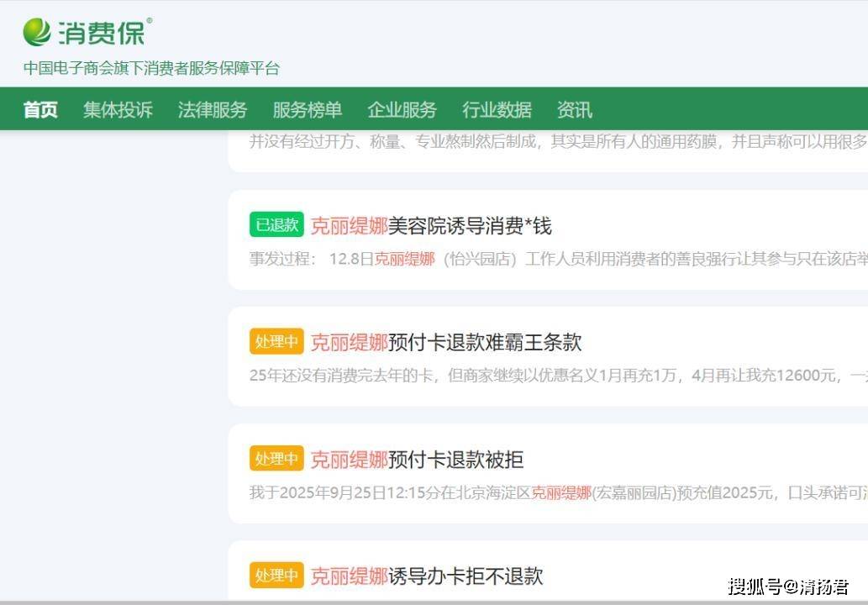The width and height of the screenshot is (868, 605).
Task: Click the 消费保 wordmark text in header
Action: (102, 33)
